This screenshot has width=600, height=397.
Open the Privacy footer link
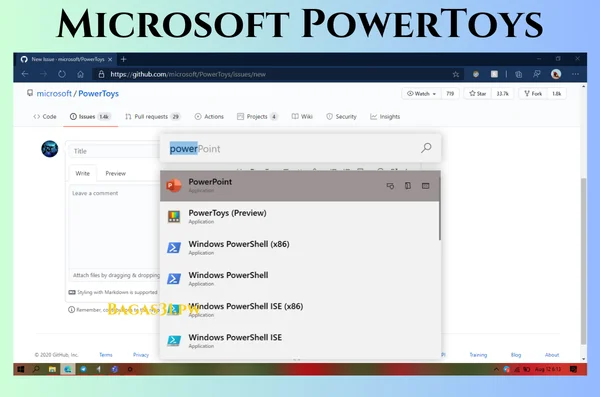[x=141, y=355]
